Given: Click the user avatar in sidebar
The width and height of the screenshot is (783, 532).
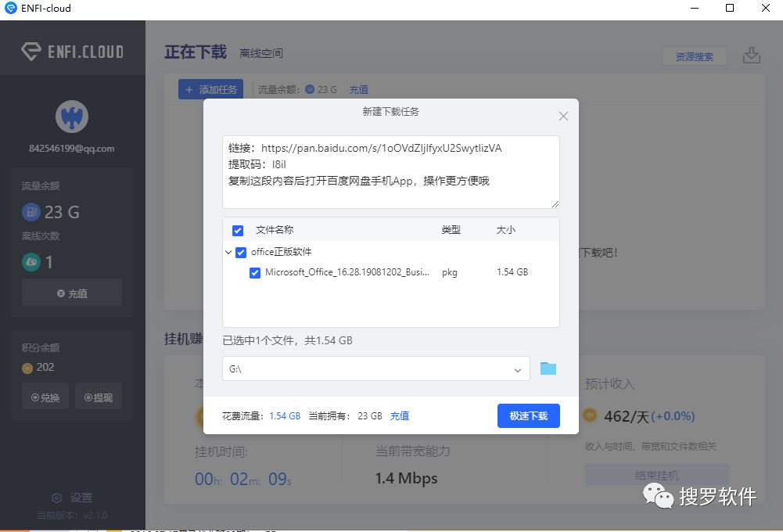Looking at the screenshot, I should tap(72, 117).
